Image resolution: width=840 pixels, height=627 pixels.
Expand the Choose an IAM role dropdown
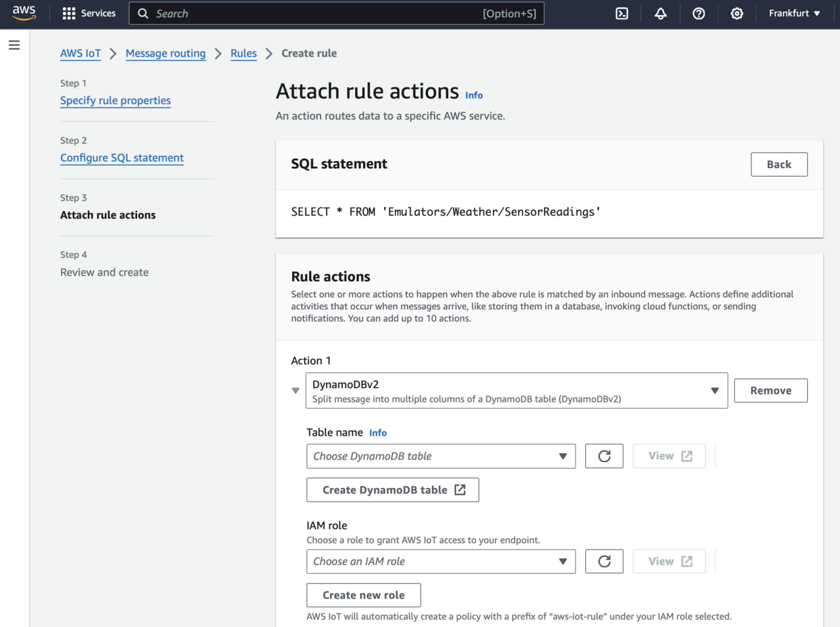440,561
